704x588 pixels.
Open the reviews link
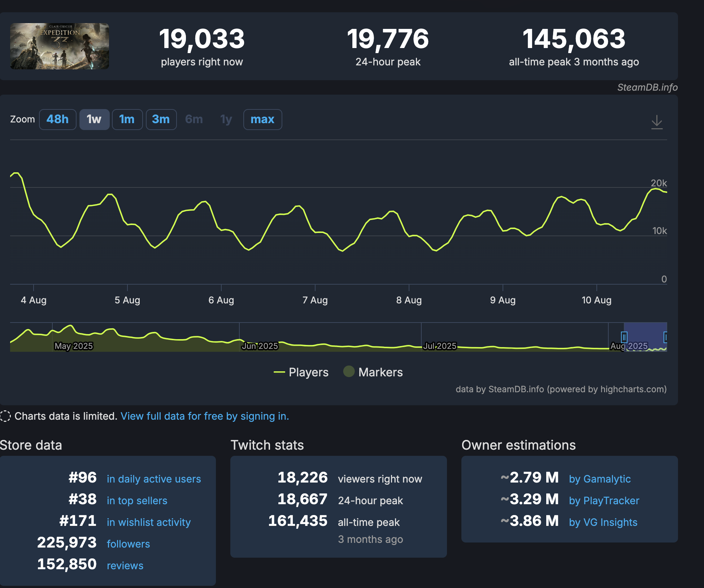[x=125, y=566]
